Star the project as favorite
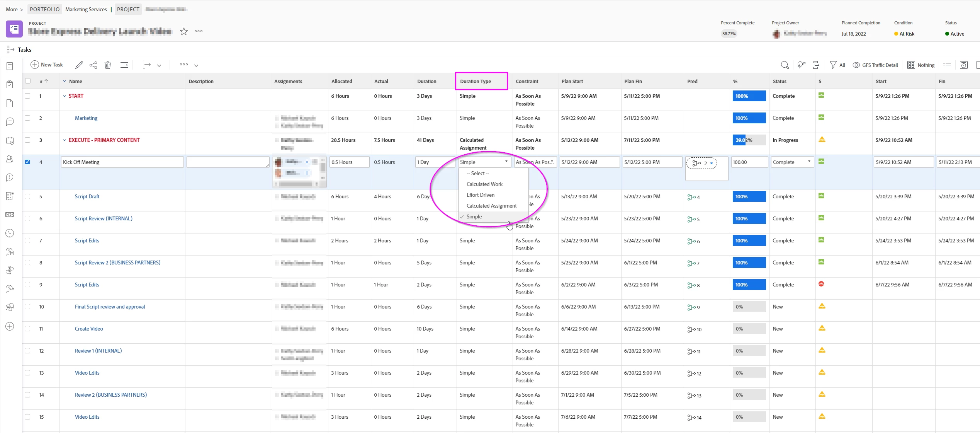The image size is (980, 433). tap(184, 31)
